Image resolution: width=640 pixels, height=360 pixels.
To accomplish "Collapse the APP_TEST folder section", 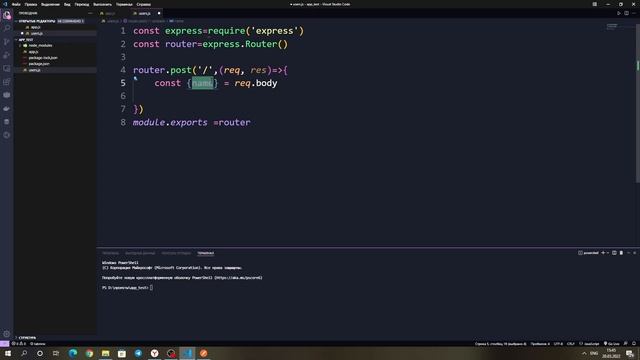I will click(x=26, y=40).
